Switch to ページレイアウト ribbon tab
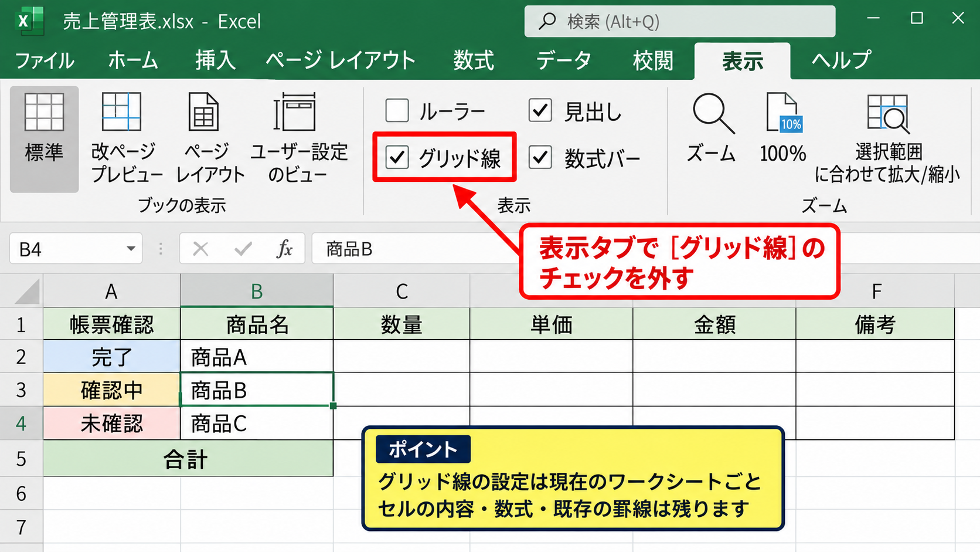 [x=341, y=60]
